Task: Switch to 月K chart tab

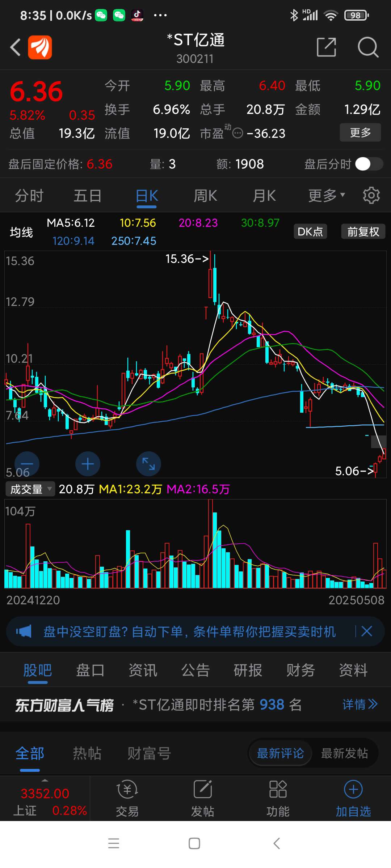Action: [x=264, y=196]
